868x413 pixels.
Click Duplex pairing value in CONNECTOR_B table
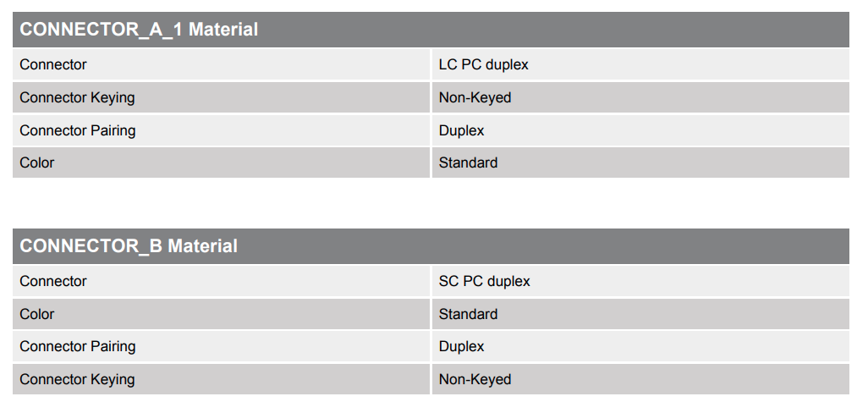461,346
